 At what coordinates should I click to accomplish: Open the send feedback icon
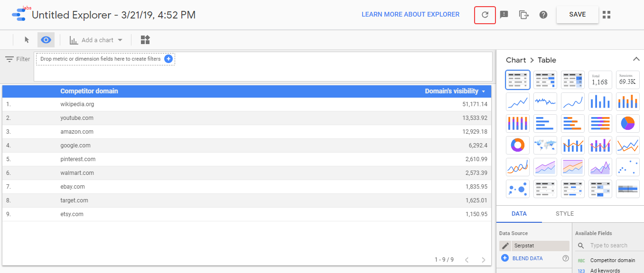(x=504, y=15)
